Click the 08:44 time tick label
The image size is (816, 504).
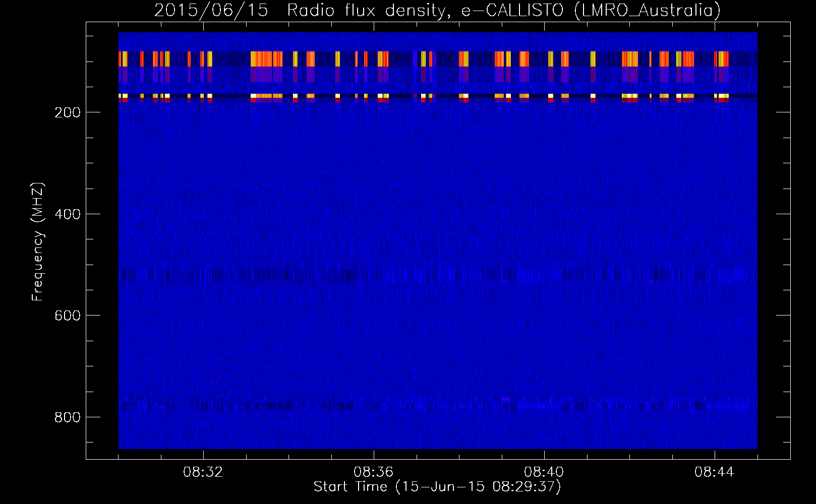click(715, 472)
